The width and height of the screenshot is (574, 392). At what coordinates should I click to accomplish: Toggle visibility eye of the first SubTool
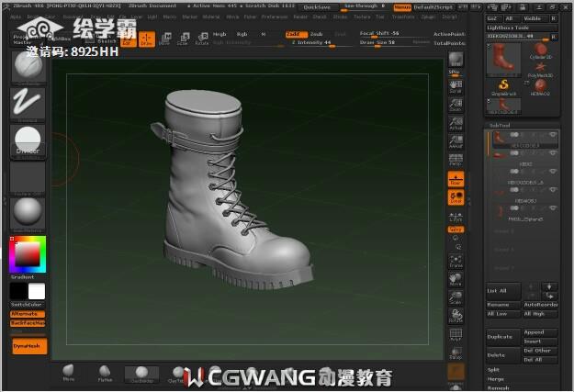click(553, 135)
